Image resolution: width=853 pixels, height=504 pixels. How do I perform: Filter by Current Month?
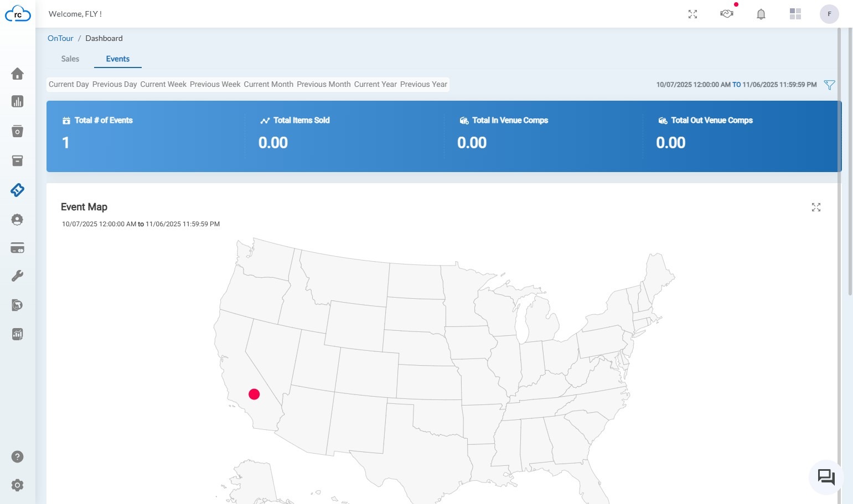(268, 84)
